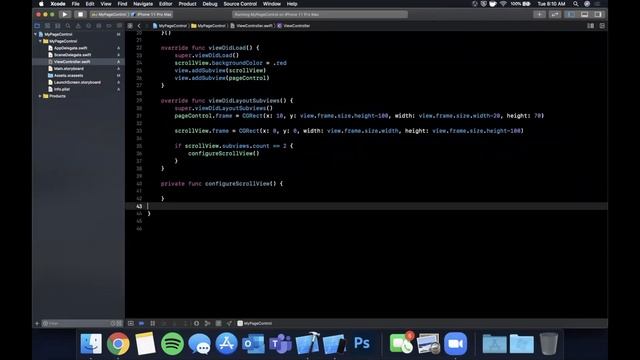Toggle the debug area hide button in debug bar
Screen dimensions: 640x360
click(x=131, y=323)
